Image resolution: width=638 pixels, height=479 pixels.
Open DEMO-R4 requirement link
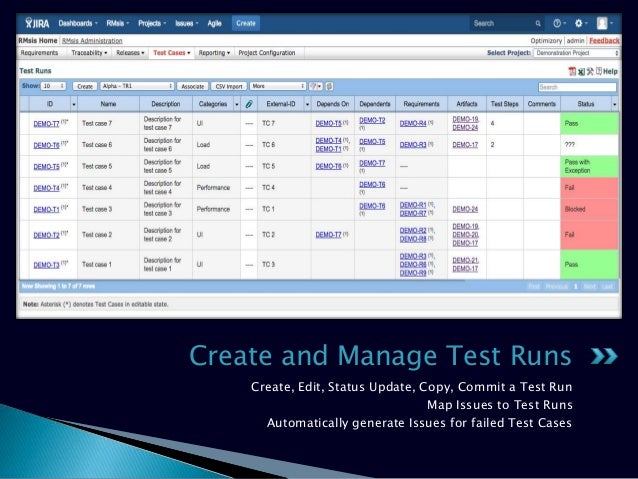(x=413, y=123)
